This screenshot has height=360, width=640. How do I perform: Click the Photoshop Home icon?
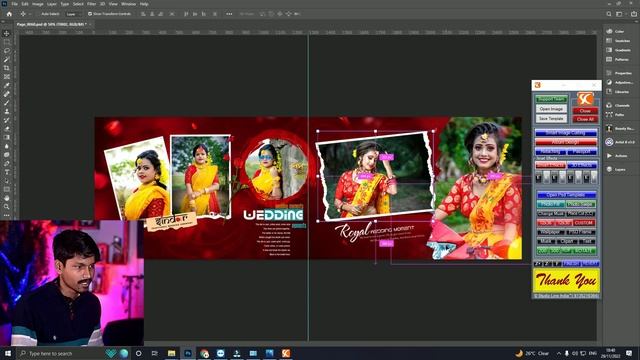9,14
